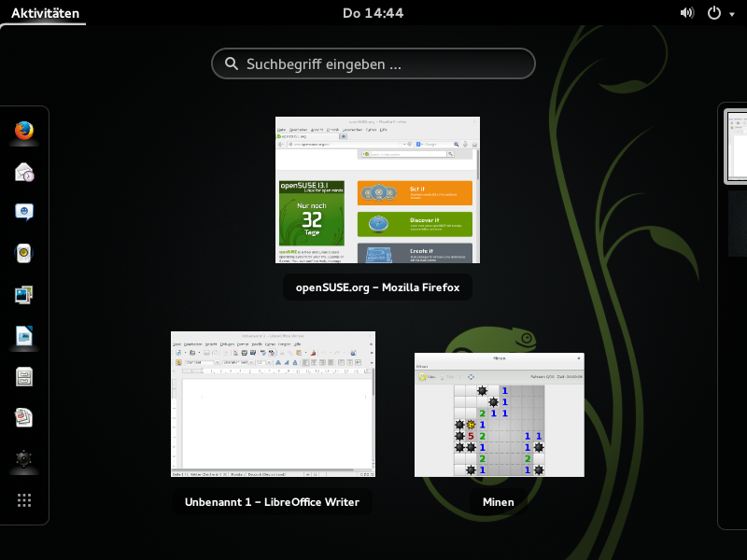Viewport: 747px width, 560px height.
Task: Click the Aktivitäten button
Action: click(45, 13)
